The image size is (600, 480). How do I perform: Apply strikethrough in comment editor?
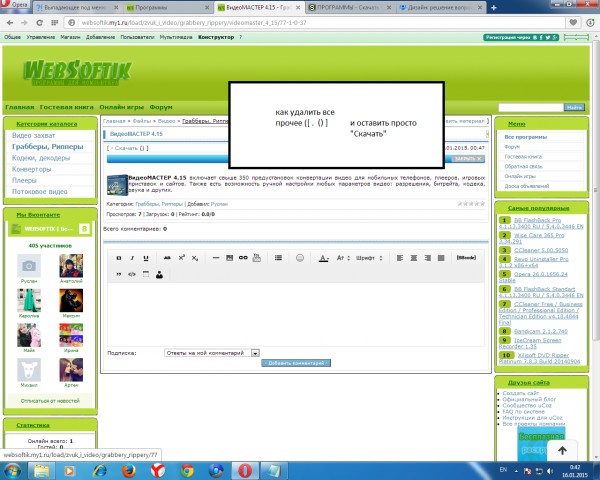[x=167, y=258]
